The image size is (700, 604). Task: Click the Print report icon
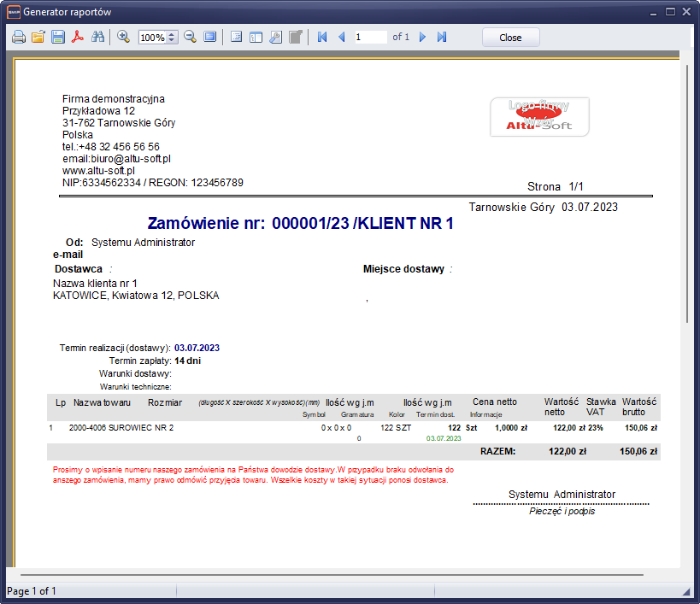pyautogui.click(x=18, y=38)
